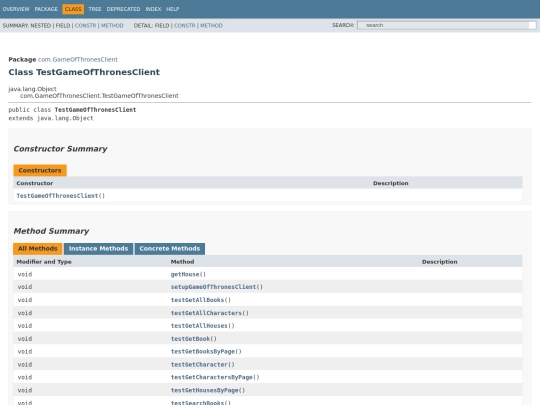Switch to Instance Methods tab
The image size is (540, 405).
point(98,249)
